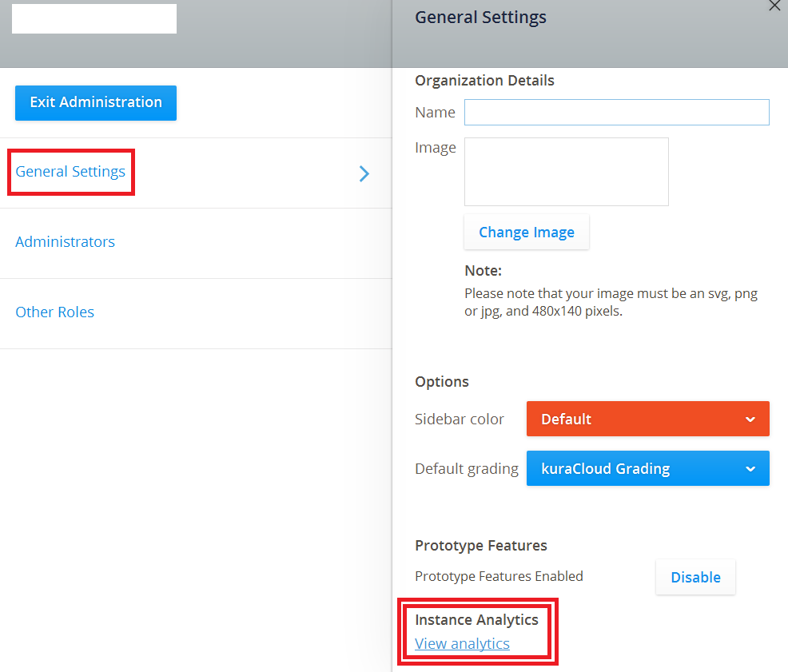Click the arrow on Default grading dropdown

[x=750, y=469]
